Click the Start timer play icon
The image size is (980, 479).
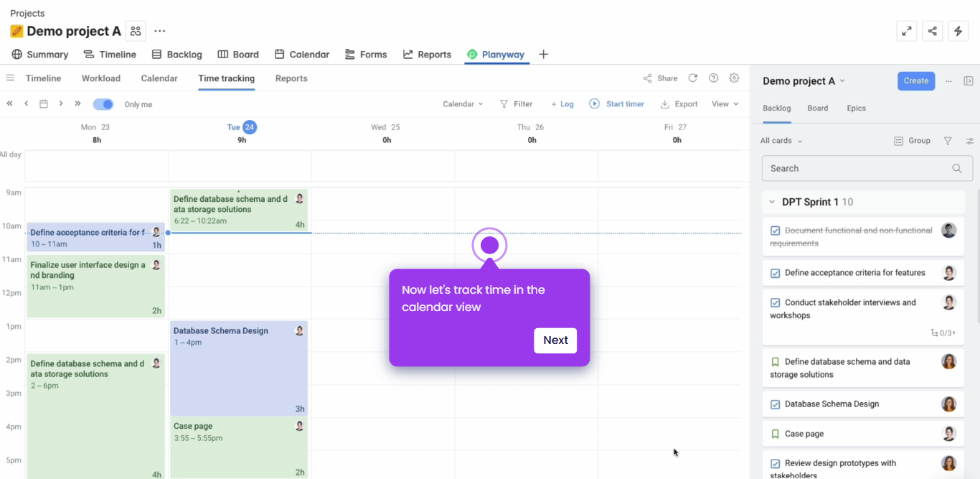[x=594, y=104]
